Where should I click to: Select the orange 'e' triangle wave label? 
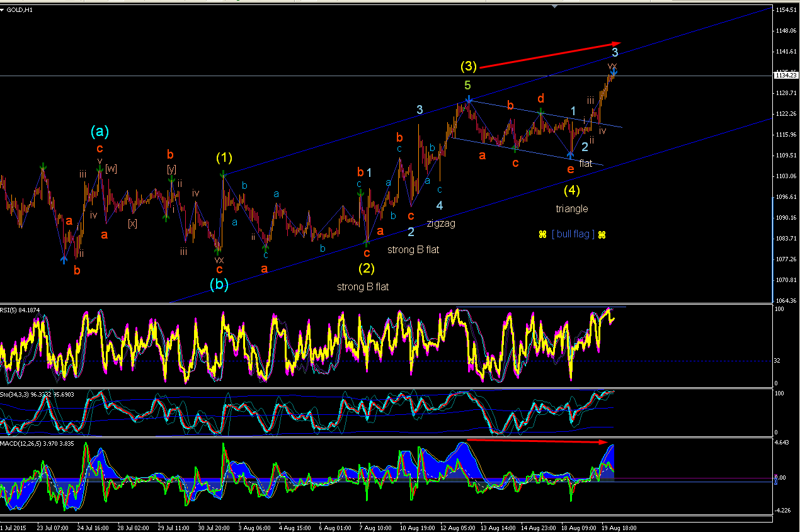[x=571, y=169]
